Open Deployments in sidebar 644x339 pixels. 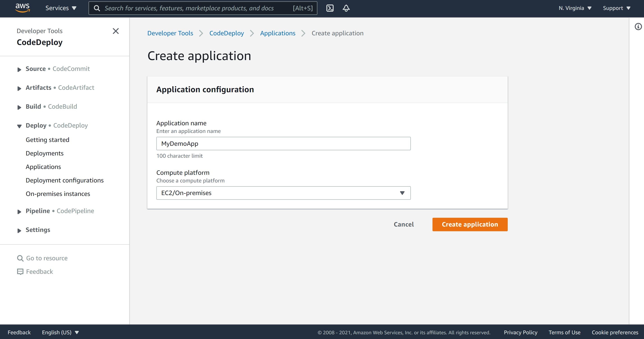(45, 153)
